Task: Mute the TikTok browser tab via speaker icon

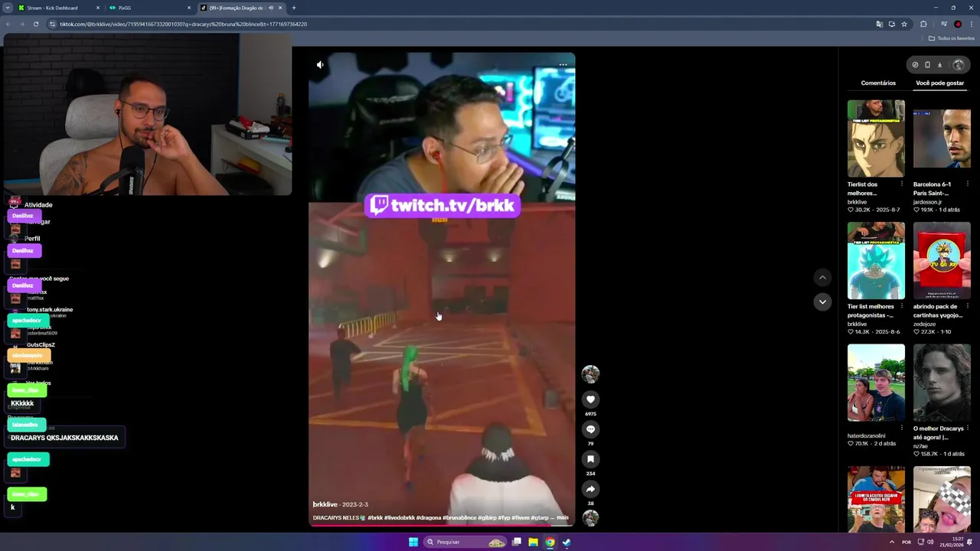Action: tap(270, 8)
